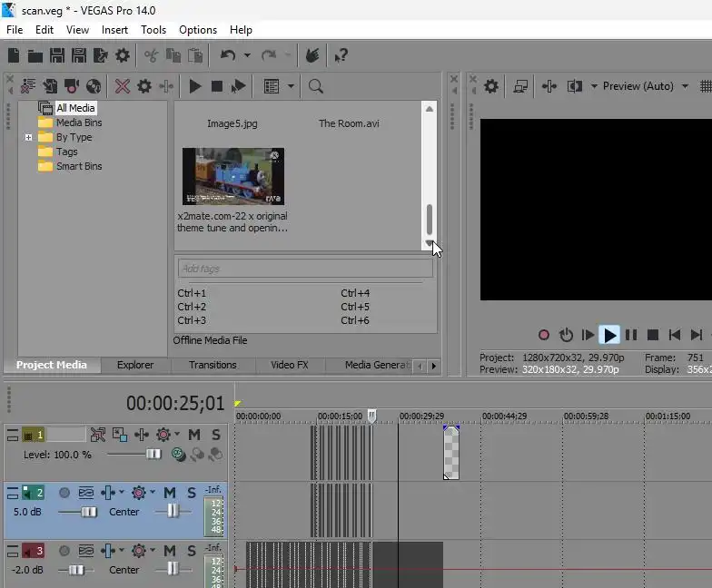Click the Capture Video icon
Screen dimensions: 712x588
(72, 86)
